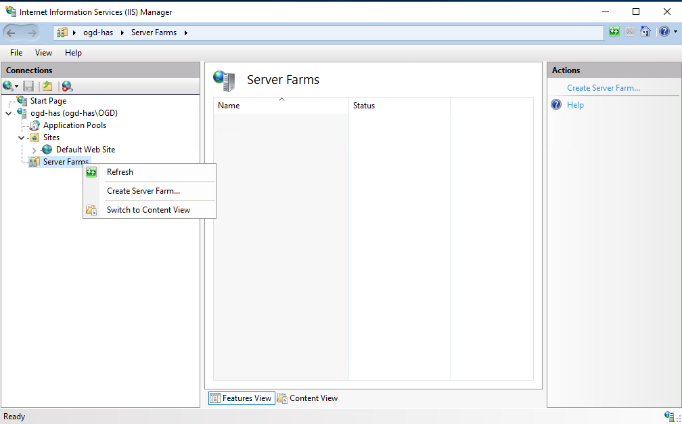Click the Help icon in Actions pane
This screenshot has width=682, height=424.
556,104
